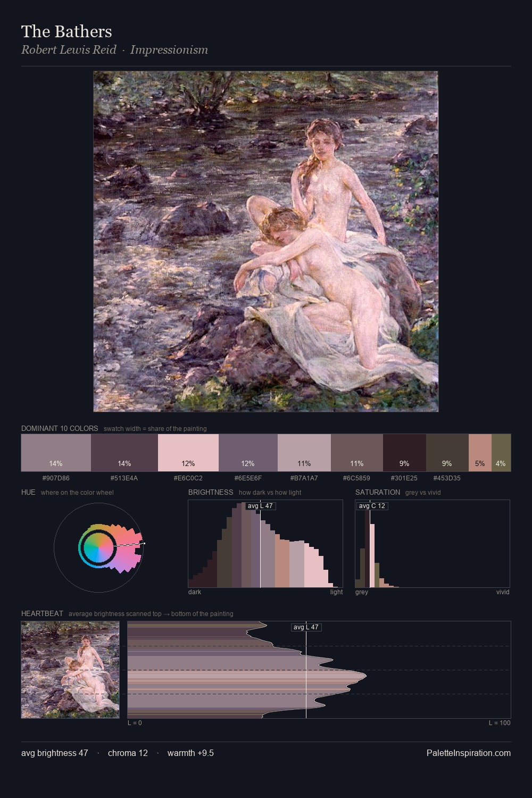
Task: Click hex code '#B7A1A7' text
Action: (304, 478)
